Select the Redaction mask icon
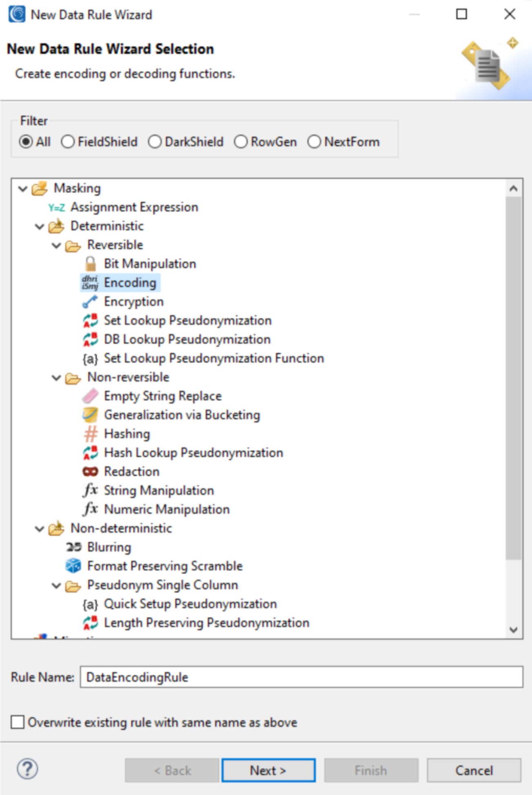This screenshot has width=532, height=795. [x=90, y=472]
